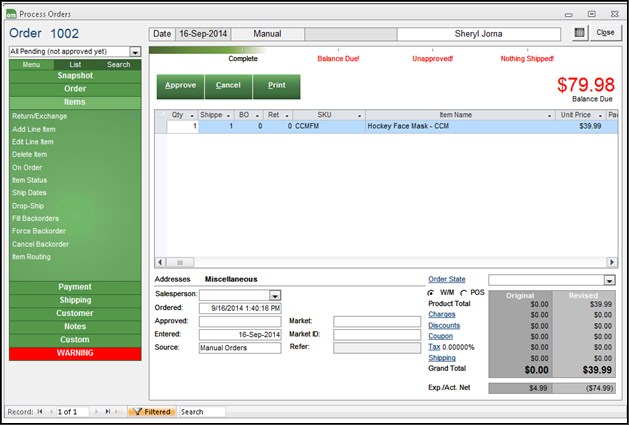Open the Shipping section in sidebar

click(75, 300)
